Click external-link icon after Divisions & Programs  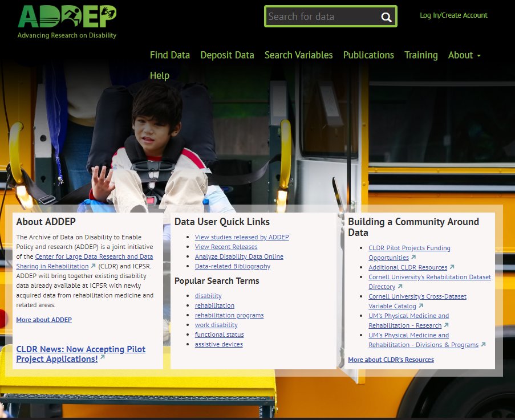pyautogui.click(x=483, y=345)
